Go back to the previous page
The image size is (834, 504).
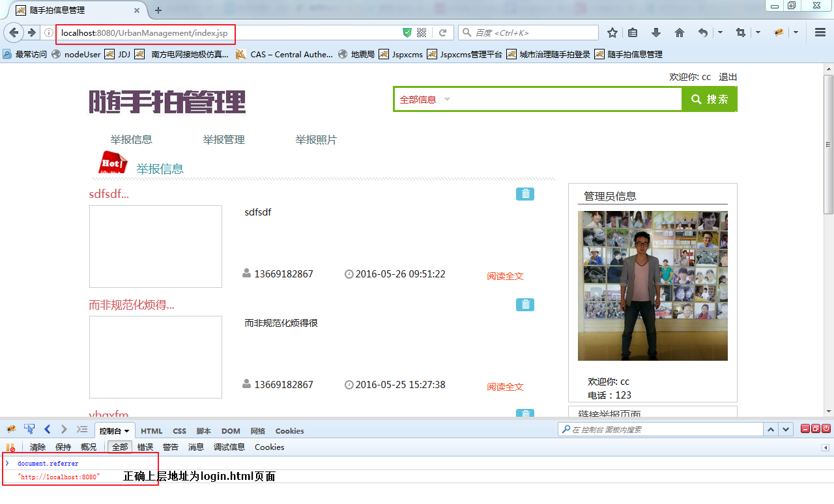[x=14, y=33]
